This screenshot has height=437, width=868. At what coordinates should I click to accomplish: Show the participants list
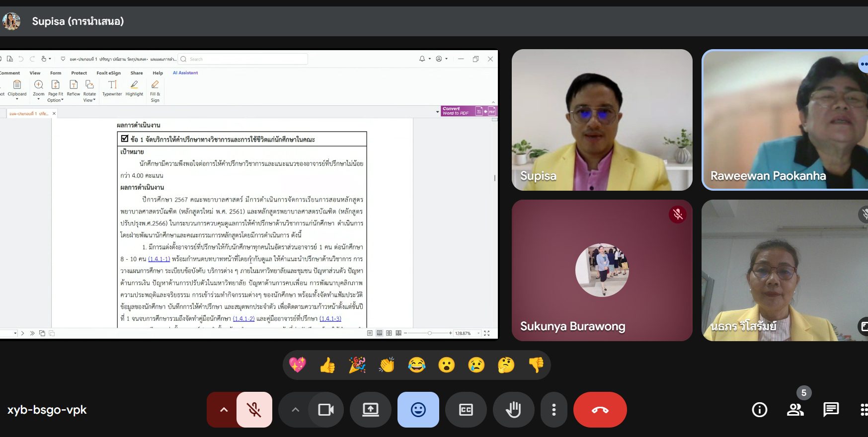[795, 410]
